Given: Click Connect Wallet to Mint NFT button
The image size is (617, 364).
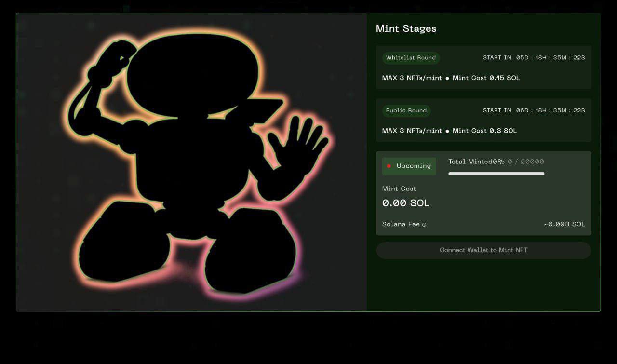Looking at the screenshot, I should 483,250.
